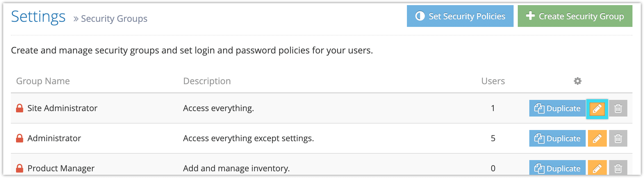Screen dimensions: 644x178
Task: Duplicate the Product Manager group
Action: click(x=557, y=167)
